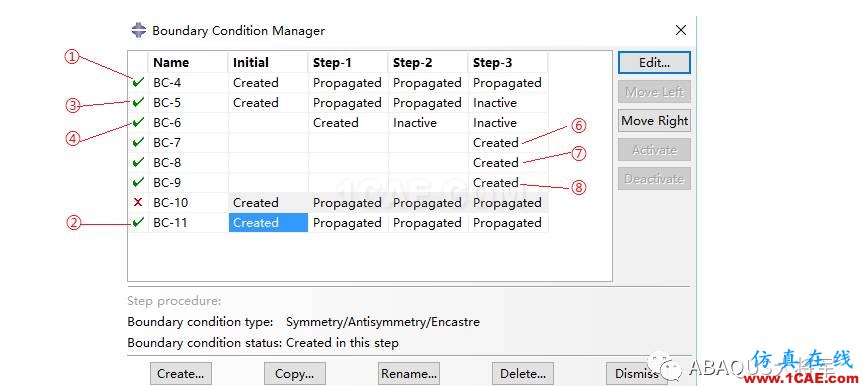
Task: Click the checkmark icon beside BC-7
Action: click(x=138, y=143)
